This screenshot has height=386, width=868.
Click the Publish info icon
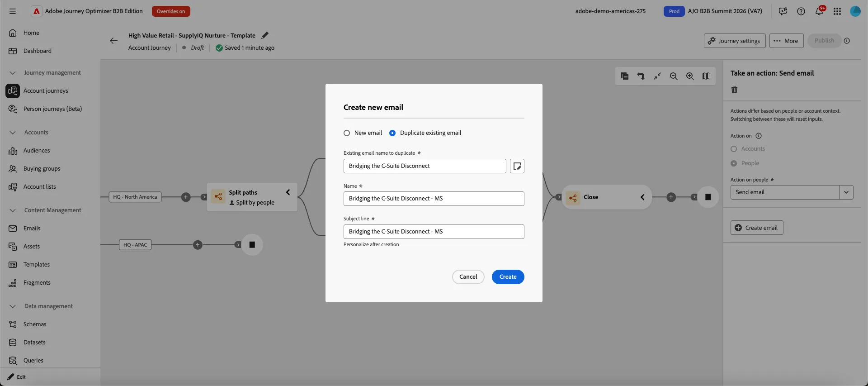[847, 41]
